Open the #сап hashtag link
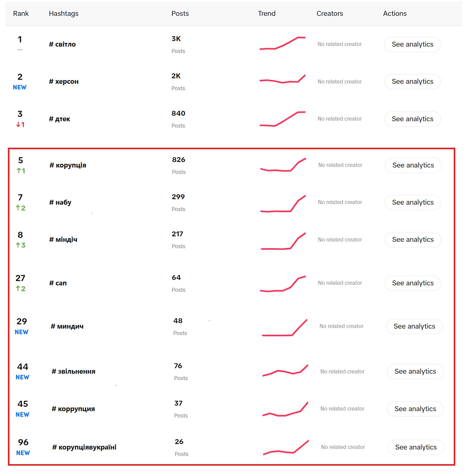465x476 pixels. tap(58, 283)
